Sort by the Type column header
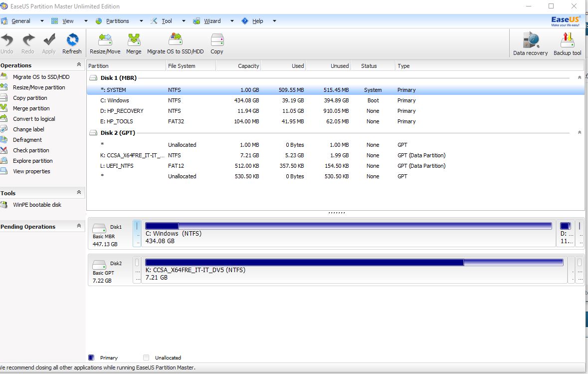The width and height of the screenshot is (588, 374). (x=489, y=66)
